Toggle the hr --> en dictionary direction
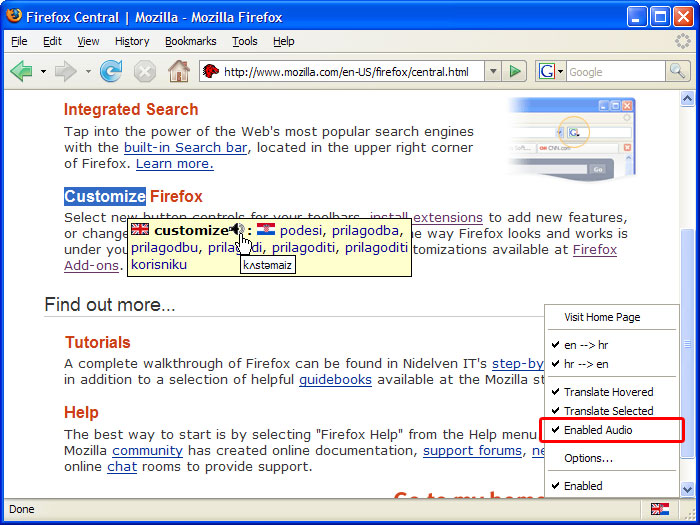 [612, 364]
